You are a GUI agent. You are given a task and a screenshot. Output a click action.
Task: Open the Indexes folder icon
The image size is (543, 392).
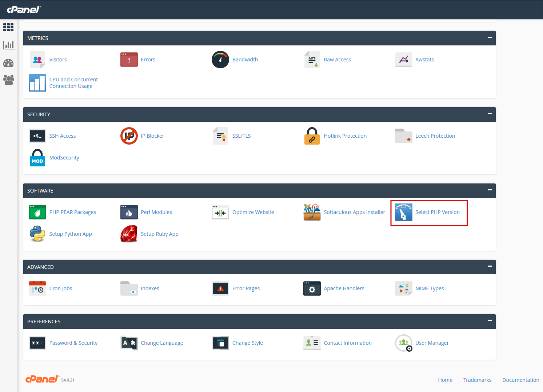coord(129,288)
